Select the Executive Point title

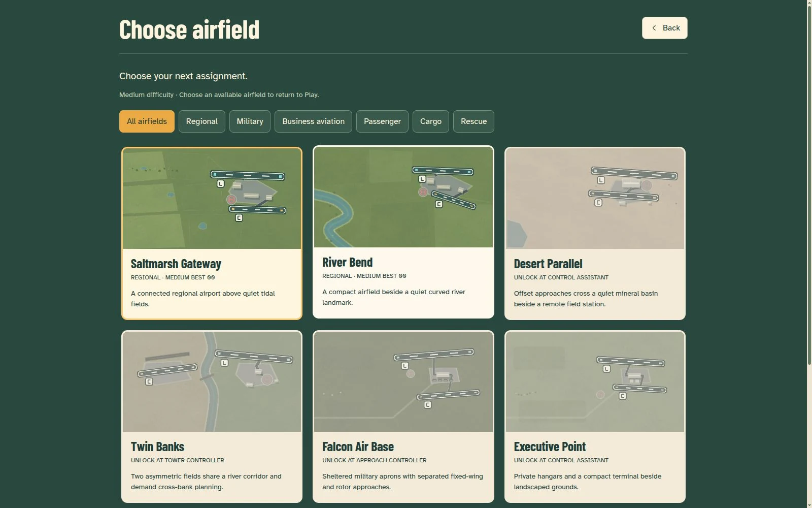coord(550,447)
